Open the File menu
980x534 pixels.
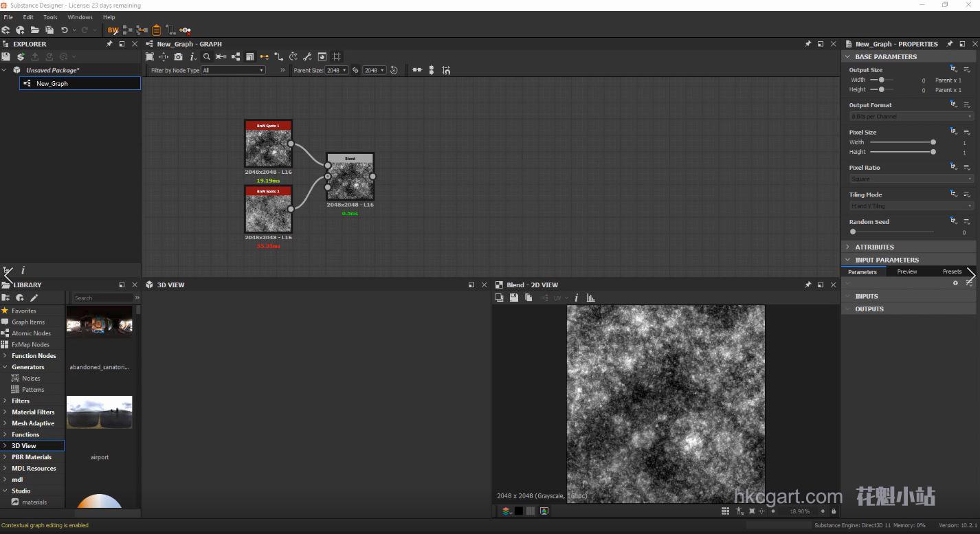(8, 17)
